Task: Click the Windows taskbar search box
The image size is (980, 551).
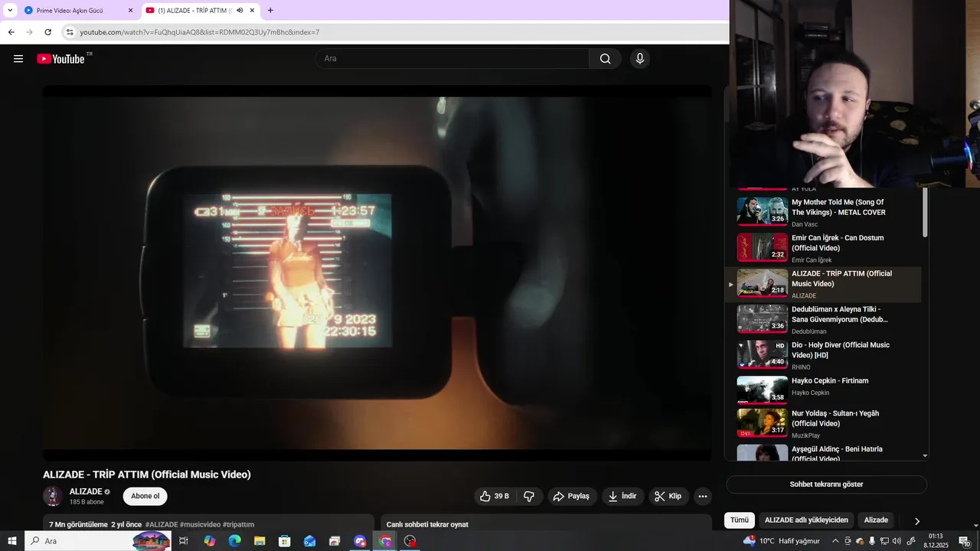Action: (x=98, y=541)
